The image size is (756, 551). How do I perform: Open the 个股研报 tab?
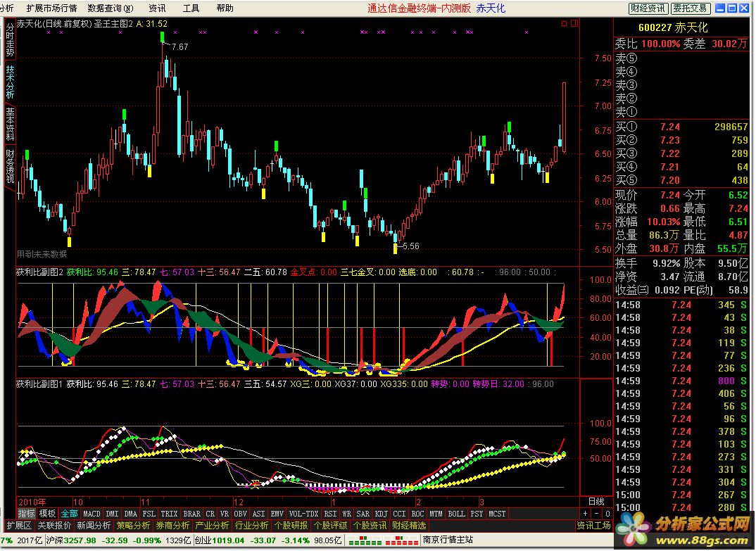tap(291, 526)
